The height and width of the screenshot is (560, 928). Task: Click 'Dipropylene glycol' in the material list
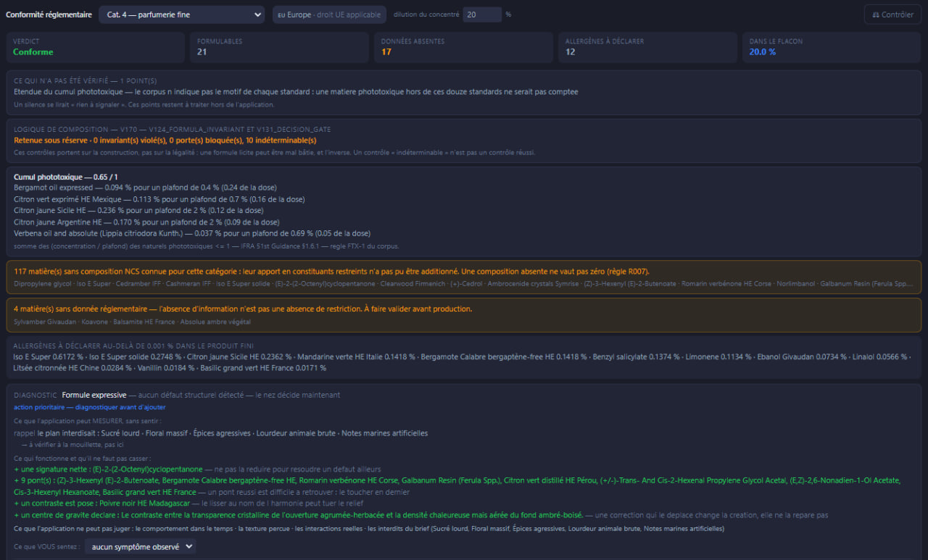click(x=38, y=283)
